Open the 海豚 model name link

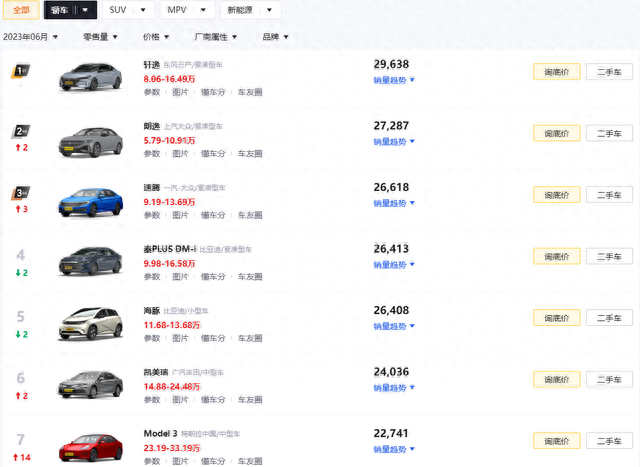point(151,311)
